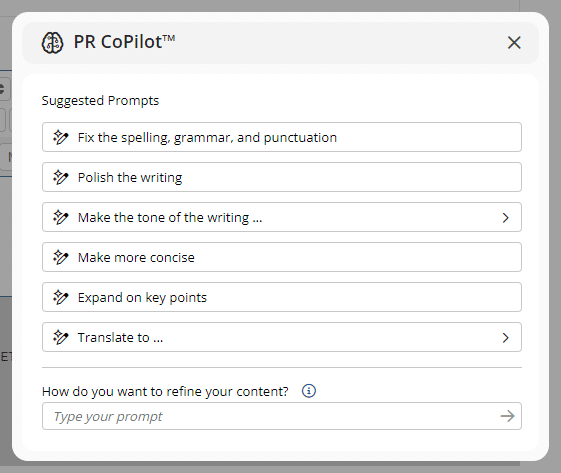
Task: Click the Suggested Prompts heading
Action: (x=100, y=101)
